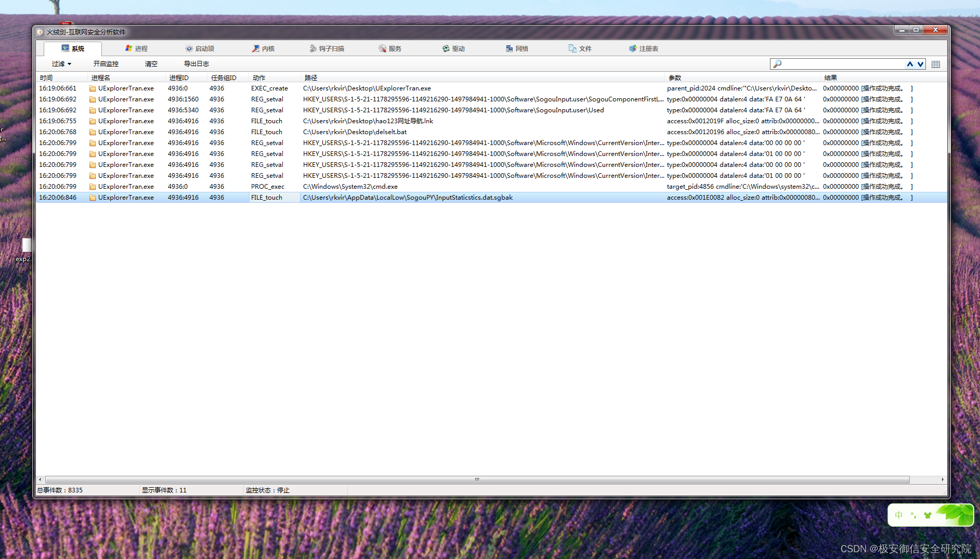This screenshot has height=559, width=980.
Task: Click the horizontal scrollbar right arrow
Action: pyautogui.click(x=943, y=479)
